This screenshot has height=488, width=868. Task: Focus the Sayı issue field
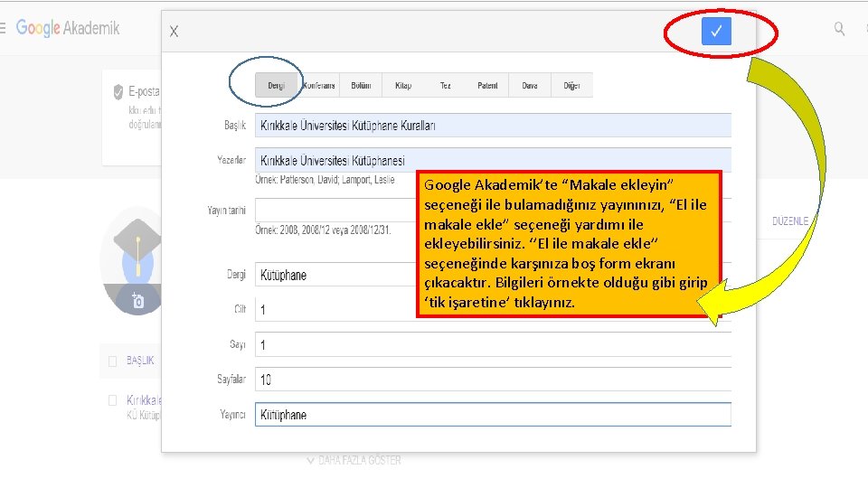tap(493, 344)
